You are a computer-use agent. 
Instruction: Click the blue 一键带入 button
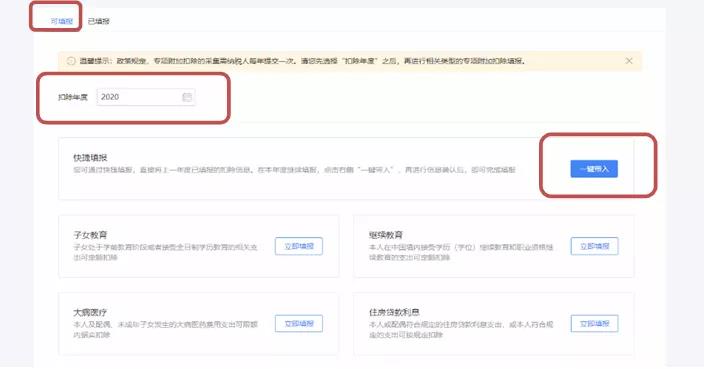[x=594, y=169]
